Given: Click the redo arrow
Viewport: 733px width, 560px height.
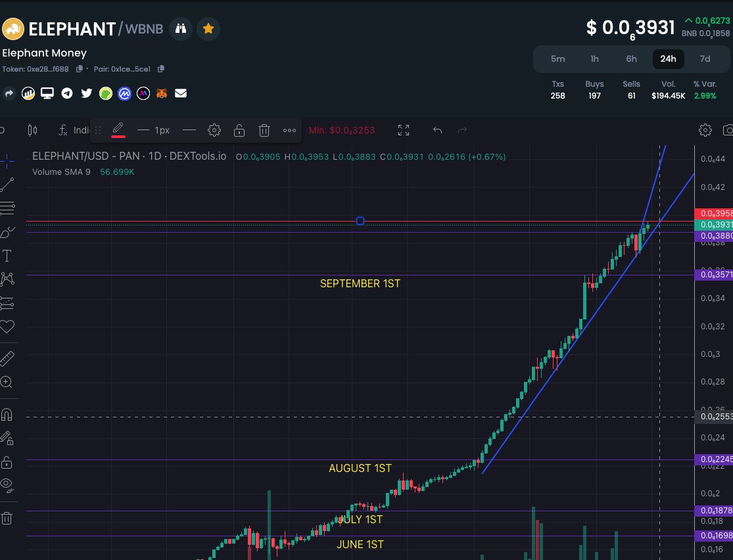Looking at the screenshot, I should 462,130.
